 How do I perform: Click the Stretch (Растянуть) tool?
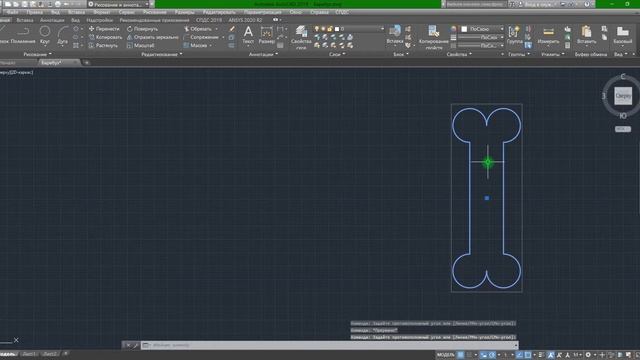[103, 45]
